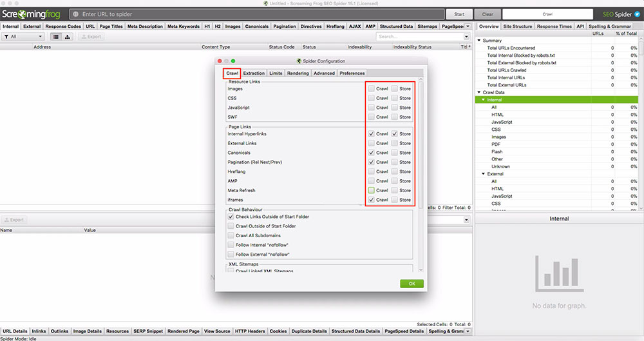Open bottom tabs overflow dropdown arrow
Screen dimensions: 644x341
pyautogui.click(x=468, y=331)
